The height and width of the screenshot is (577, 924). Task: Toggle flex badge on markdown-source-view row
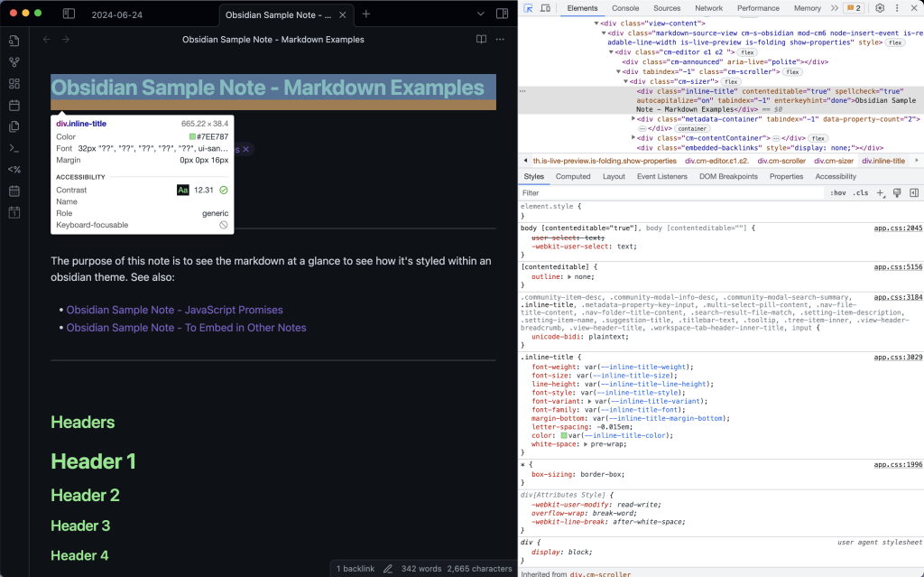(x=895, y=42)
